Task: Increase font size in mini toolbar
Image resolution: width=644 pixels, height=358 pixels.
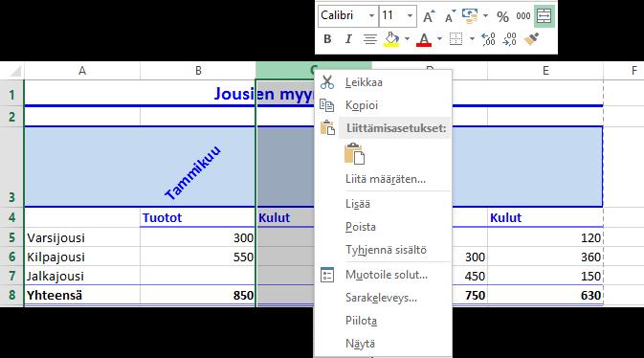Action: point(429,16)
